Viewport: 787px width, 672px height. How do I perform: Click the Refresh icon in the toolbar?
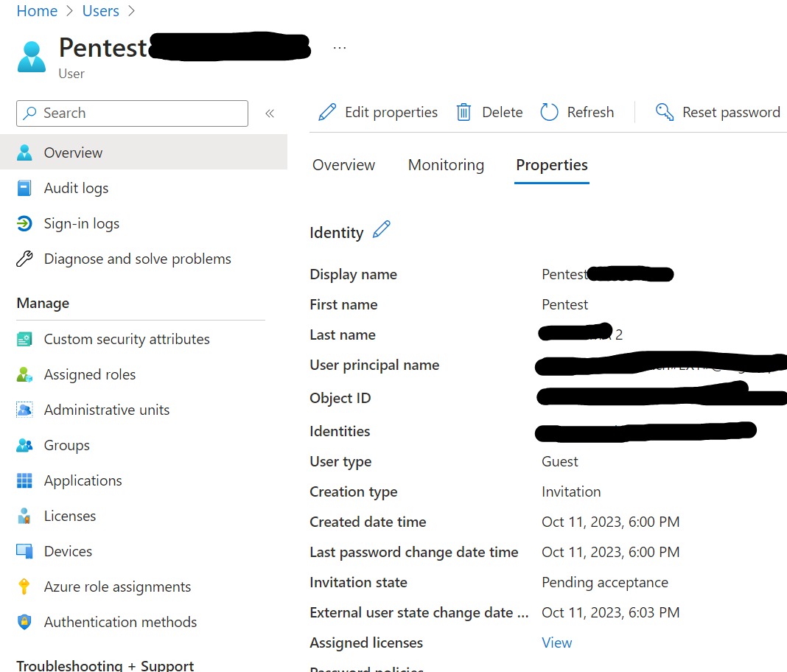548,111
